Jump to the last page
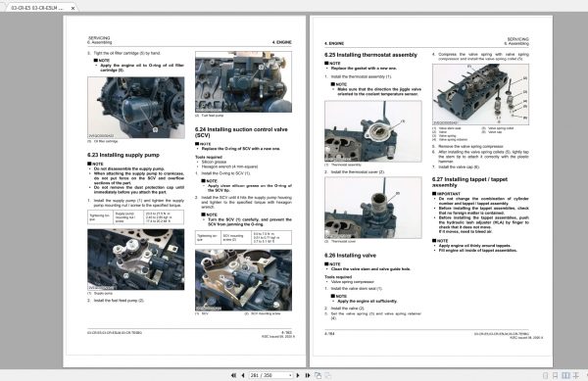Screen dimensions: 588x381 308,375
